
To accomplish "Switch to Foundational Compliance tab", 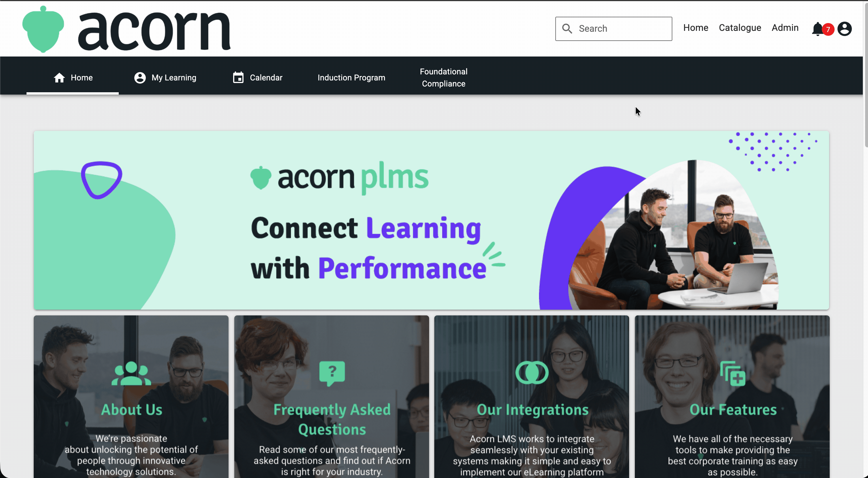I will tap(444, 78).
